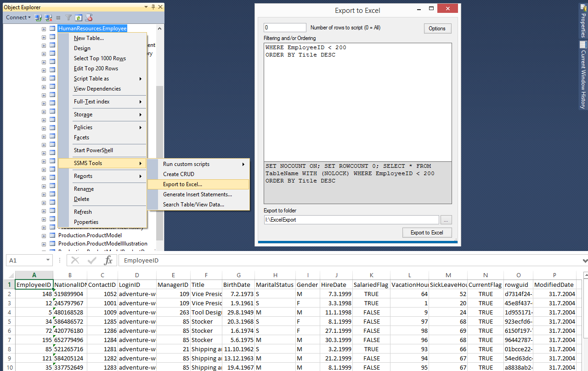This screenshot has height=371, width=588.
Task: Expand the HumanResources.Employee tree node
Action: pos(44,29)
